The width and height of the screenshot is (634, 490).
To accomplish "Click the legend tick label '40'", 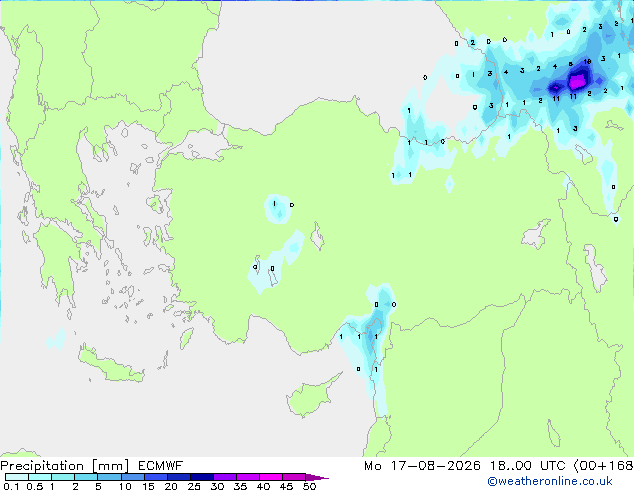I will 263,486.
